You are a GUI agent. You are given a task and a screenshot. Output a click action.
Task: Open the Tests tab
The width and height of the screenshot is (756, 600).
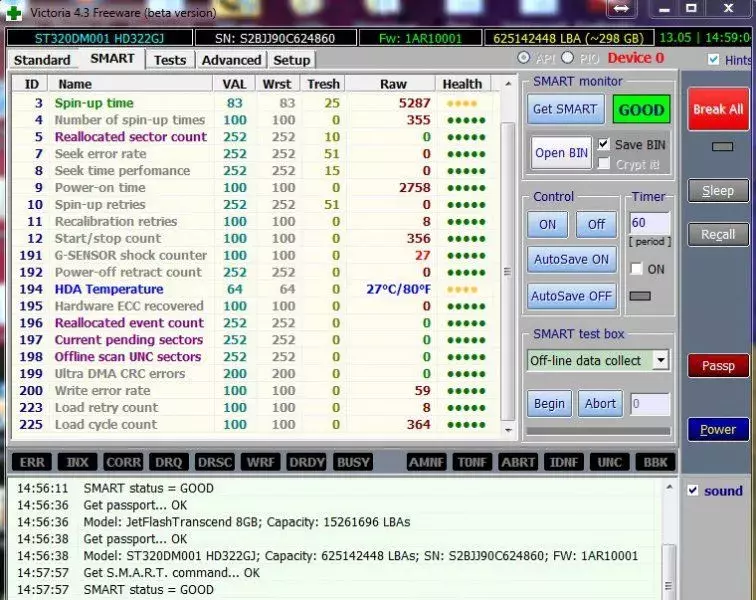pyautogui.click(x=170, y=60)
